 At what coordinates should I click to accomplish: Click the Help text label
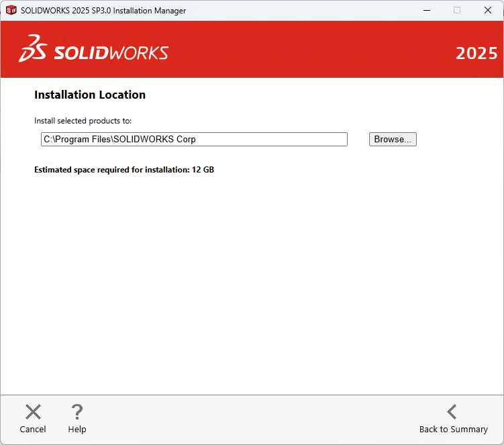click(77, 430)
